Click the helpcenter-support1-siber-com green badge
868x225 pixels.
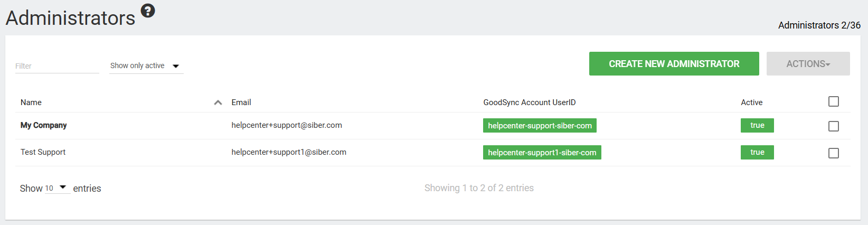click(542, 153)
